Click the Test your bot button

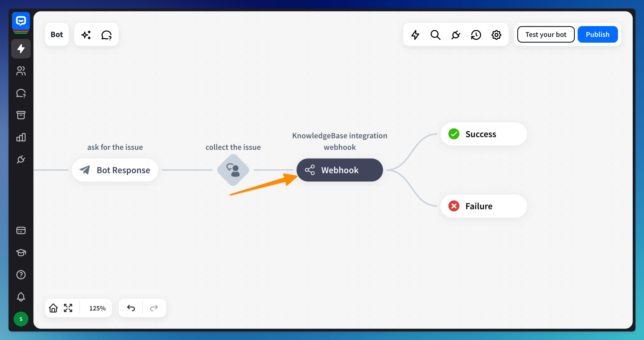point(546,35)
